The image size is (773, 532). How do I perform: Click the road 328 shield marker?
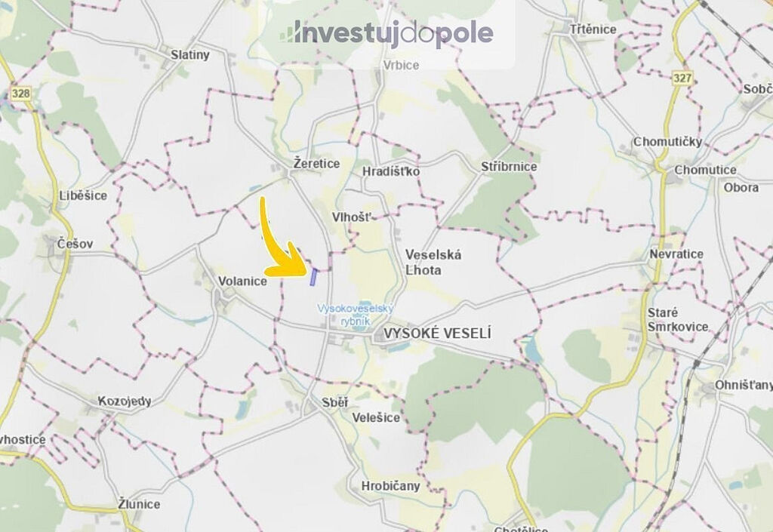[x=20, y=93]
